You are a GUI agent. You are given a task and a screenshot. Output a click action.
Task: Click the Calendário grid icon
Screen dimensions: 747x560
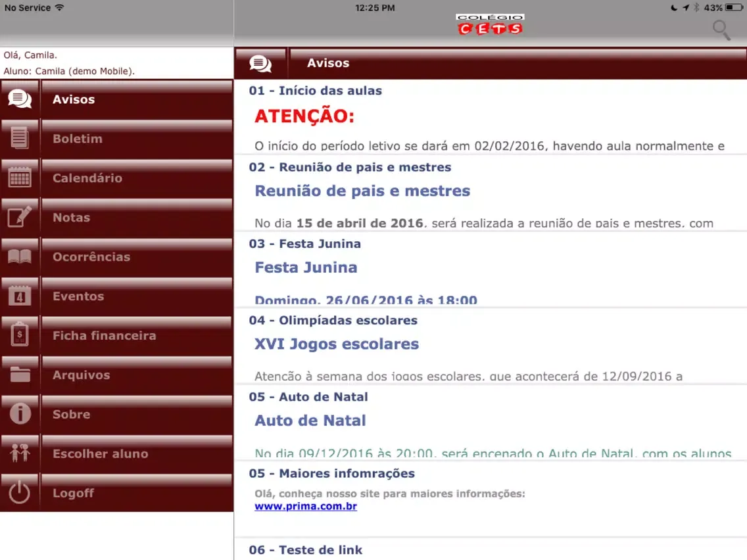click(20, 177)
